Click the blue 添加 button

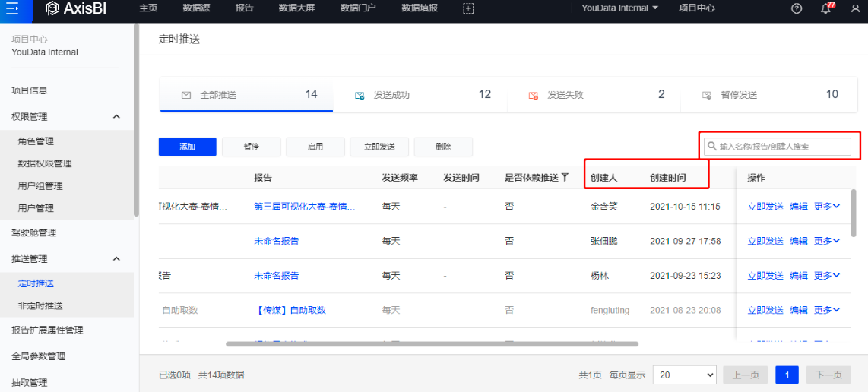point(187,147)
